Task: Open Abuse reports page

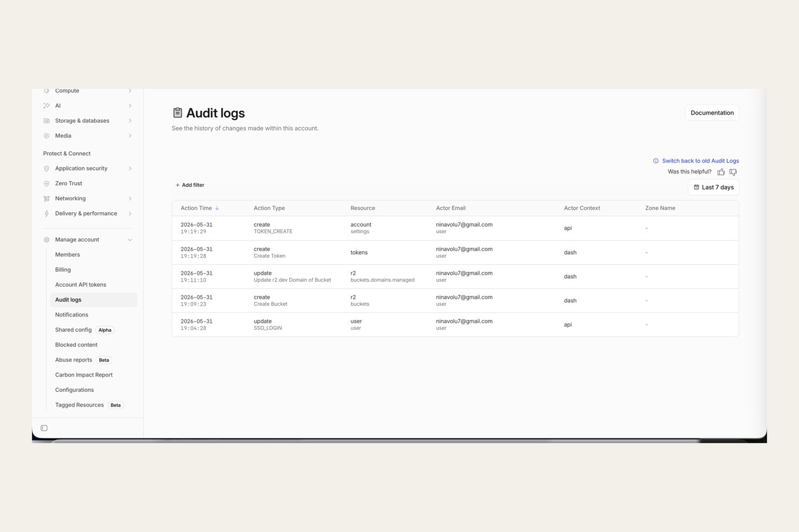Action: pyautogui.click(x=74, y=360)
